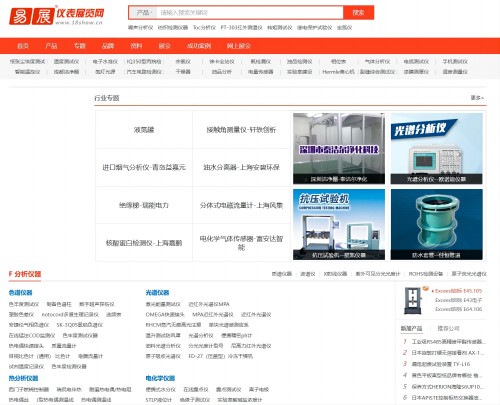Viewport: 500px width, 405px height.
Task: Open 品牌 in the red navigation bar
Action: (x=108, y=46)
